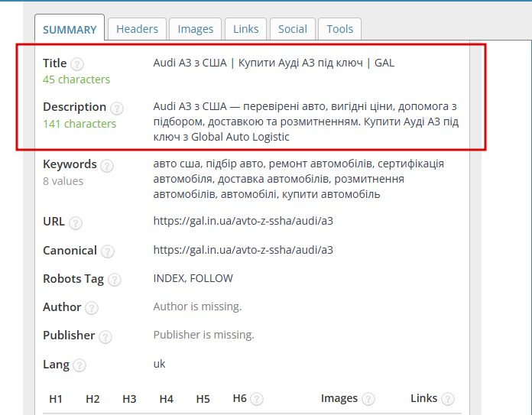The height and width of the screenshot is (415, 532).
Task: Go to the Links tab
Action: 245,29
